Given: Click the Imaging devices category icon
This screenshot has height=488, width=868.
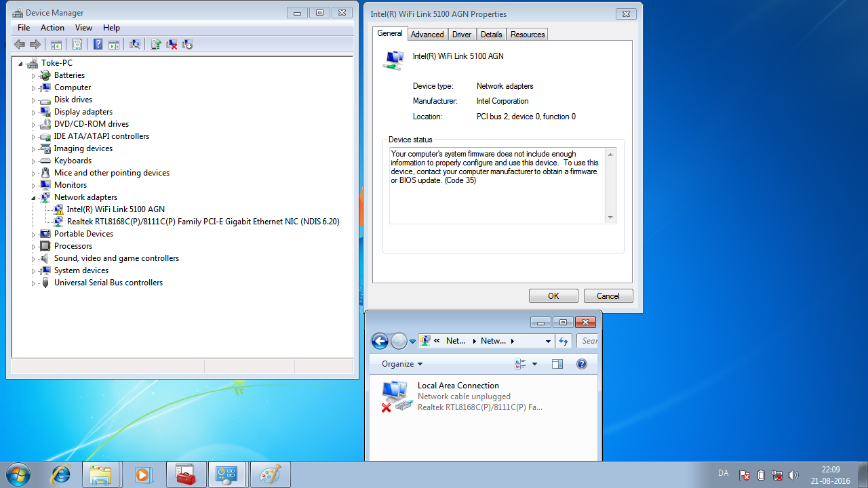Looking at the screenshot, I should click(x=45, y=148).
